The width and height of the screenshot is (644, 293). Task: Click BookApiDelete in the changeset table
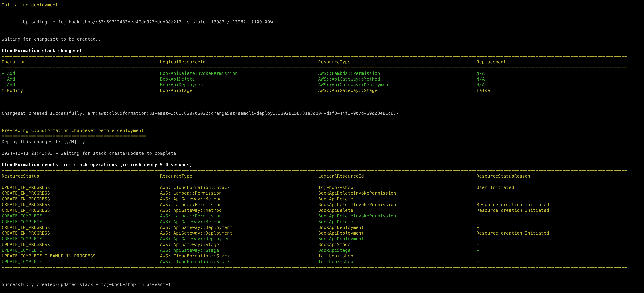click(x=177, y=79)
